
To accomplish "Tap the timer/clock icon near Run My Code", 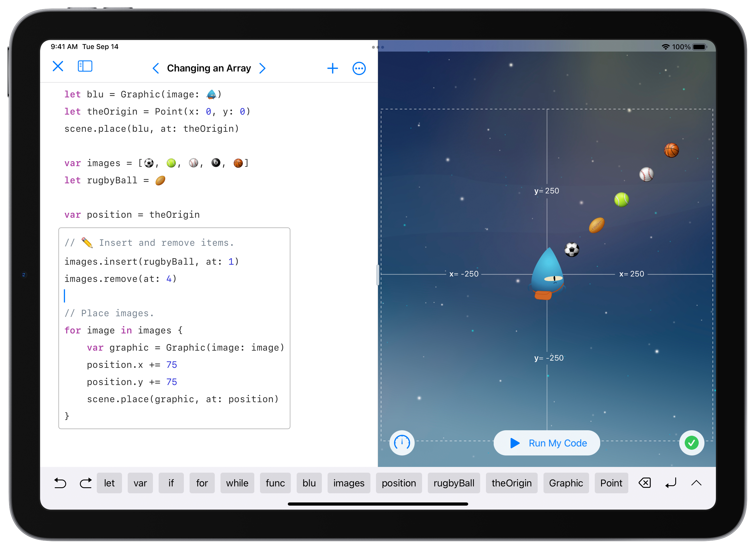I will coord(401,443).
